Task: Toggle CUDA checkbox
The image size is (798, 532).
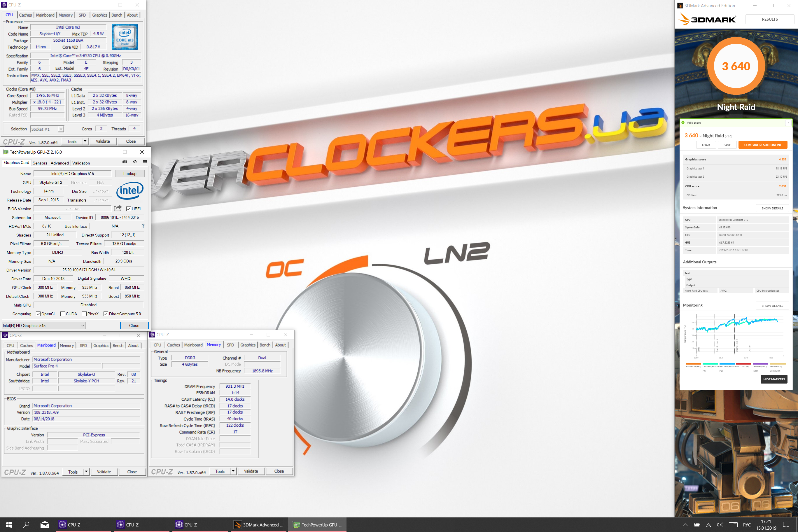Action: coord(63,314)
